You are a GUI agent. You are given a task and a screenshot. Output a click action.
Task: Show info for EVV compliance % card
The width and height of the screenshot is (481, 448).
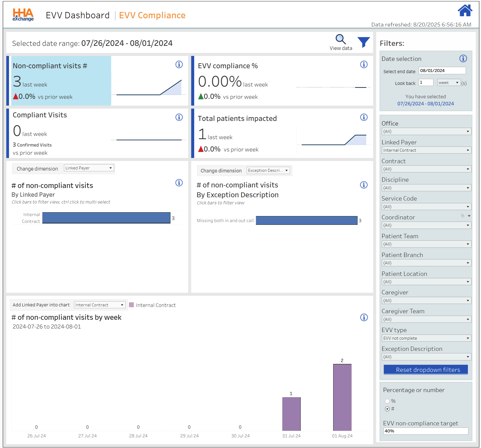point(364,65)
